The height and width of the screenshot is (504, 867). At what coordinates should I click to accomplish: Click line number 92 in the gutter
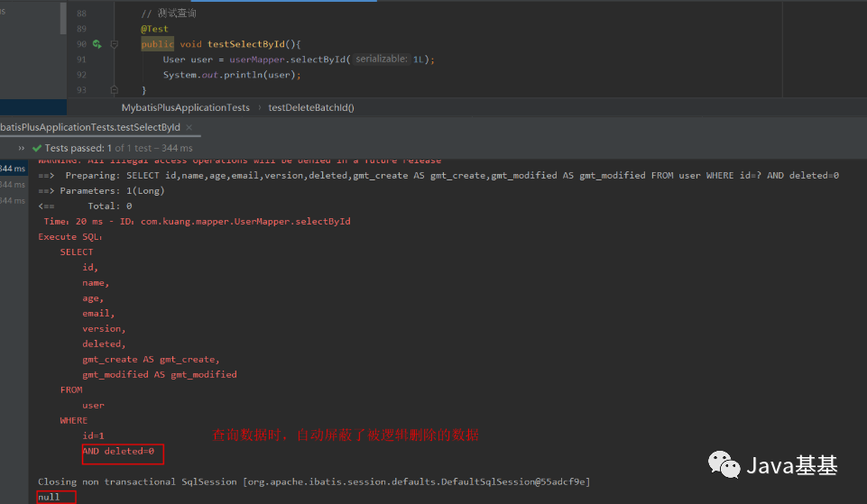pos(81,75)
